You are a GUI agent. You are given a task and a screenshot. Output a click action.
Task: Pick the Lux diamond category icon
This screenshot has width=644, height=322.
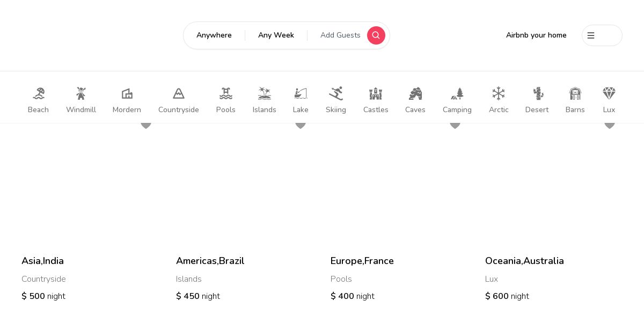click(x=609, y=94)
